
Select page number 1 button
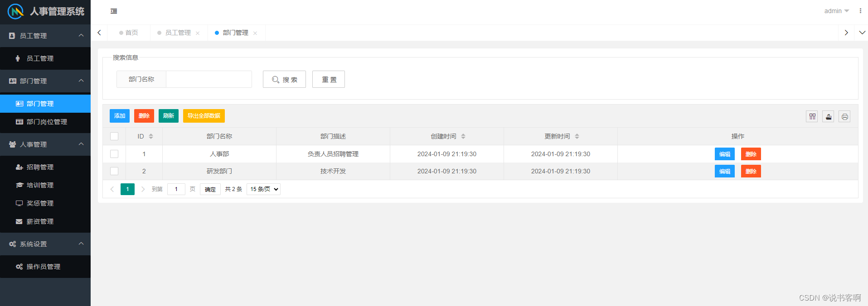pos(127,189)
